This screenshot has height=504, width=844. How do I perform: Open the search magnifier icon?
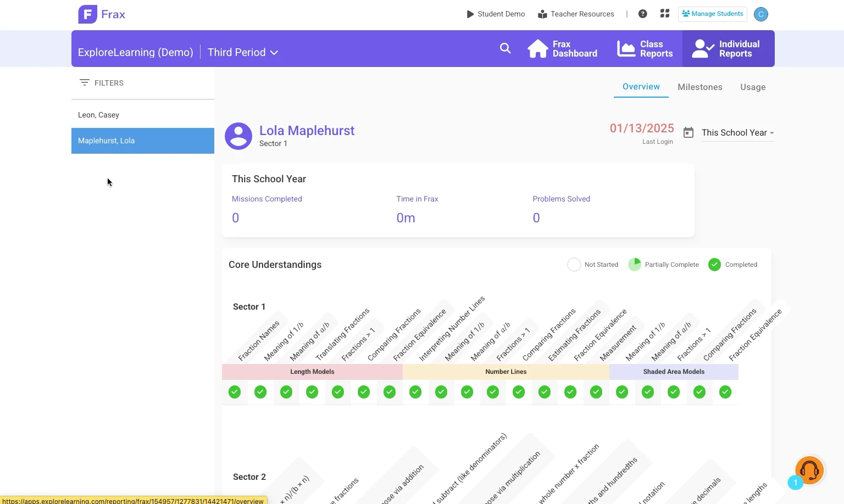505,48
